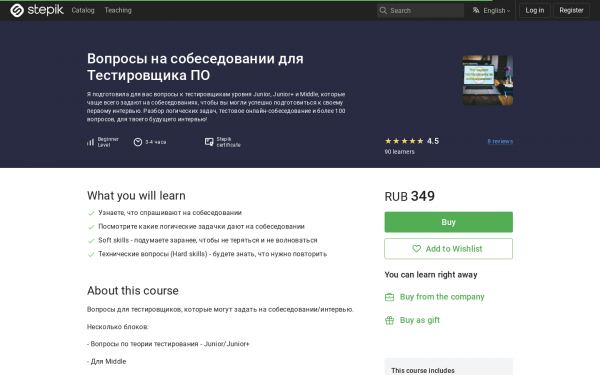Focus the Search input field

[420, 10]
